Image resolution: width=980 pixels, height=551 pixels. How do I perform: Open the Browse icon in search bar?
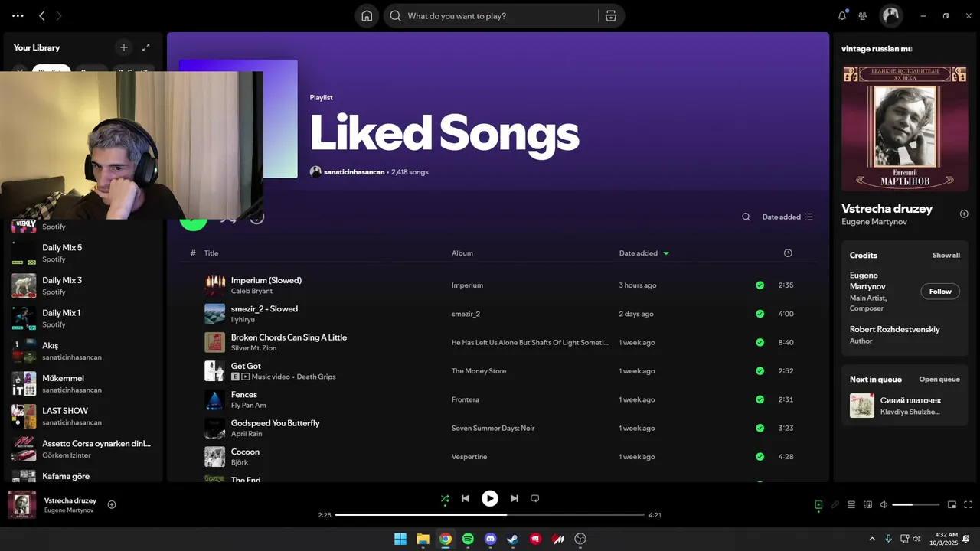(610, 15)
